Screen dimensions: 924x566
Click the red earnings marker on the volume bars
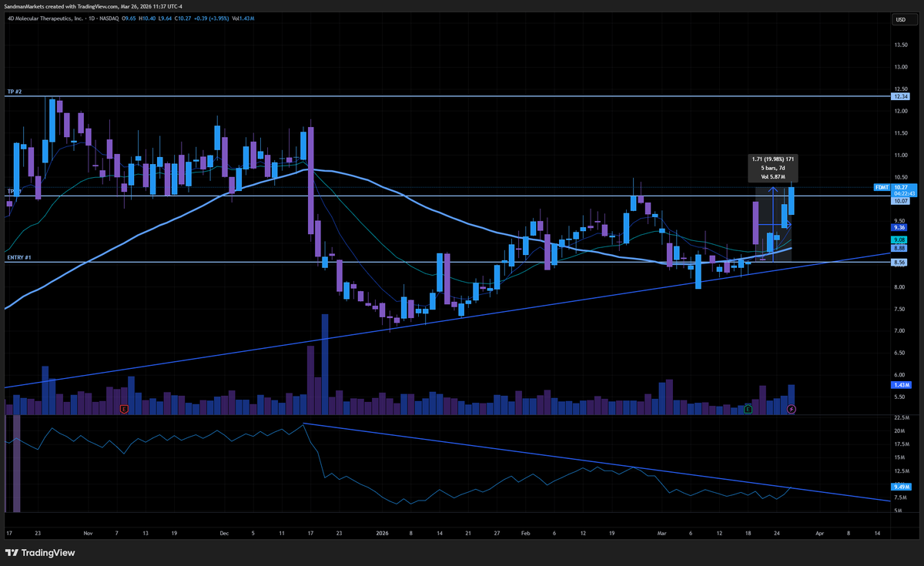pos(123,409)
